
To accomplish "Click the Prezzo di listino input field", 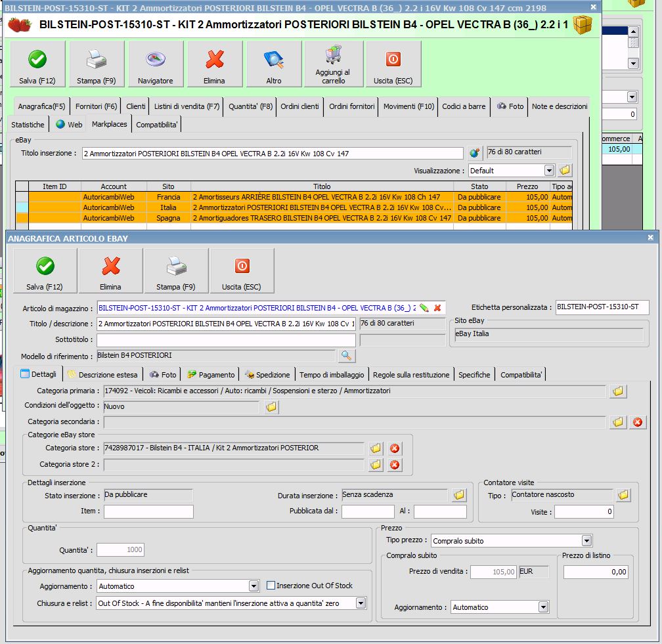I will pyautogui.click(x=596, y=572).
